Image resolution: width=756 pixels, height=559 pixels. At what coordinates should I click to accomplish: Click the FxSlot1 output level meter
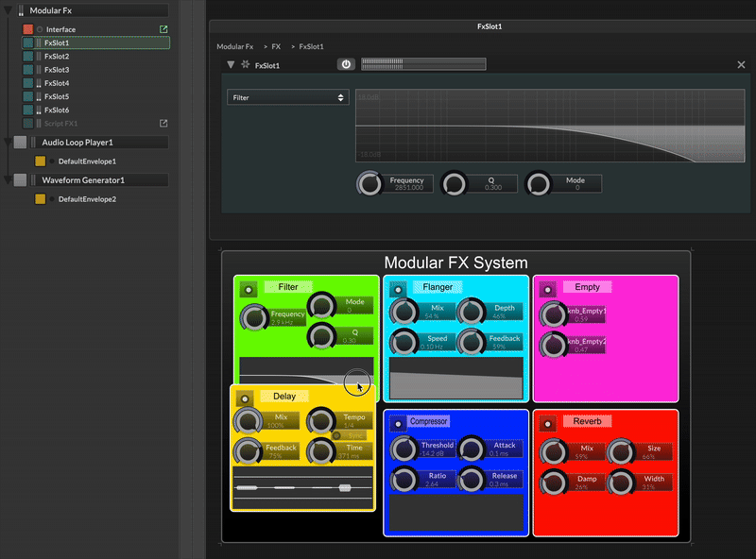pyautogui.click(x=423, y=64)
